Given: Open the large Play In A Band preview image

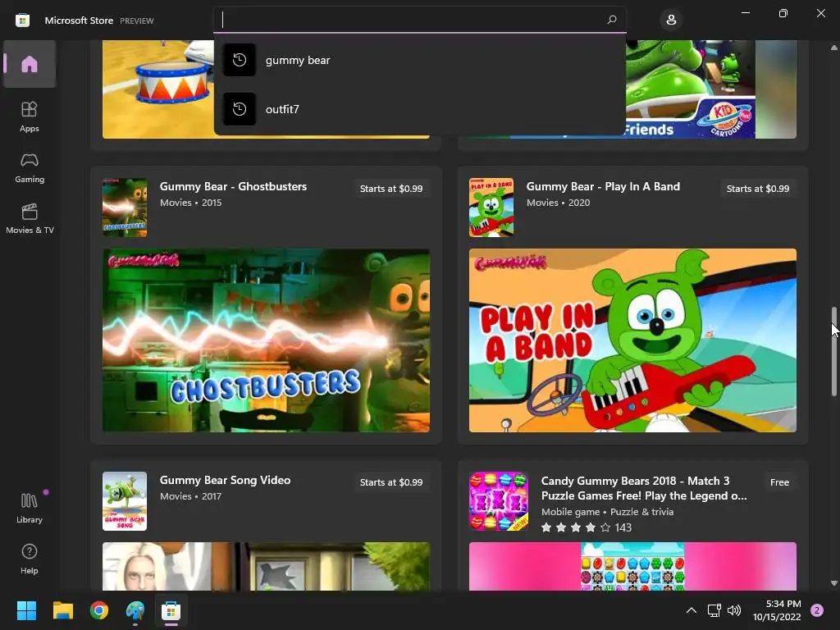Looking at the screenshot, I should [632, 340].
